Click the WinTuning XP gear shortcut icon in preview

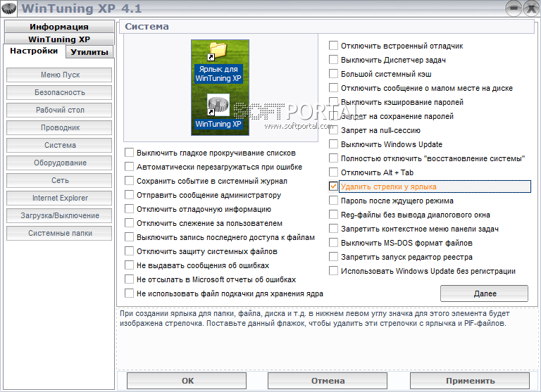coord(218,105)
